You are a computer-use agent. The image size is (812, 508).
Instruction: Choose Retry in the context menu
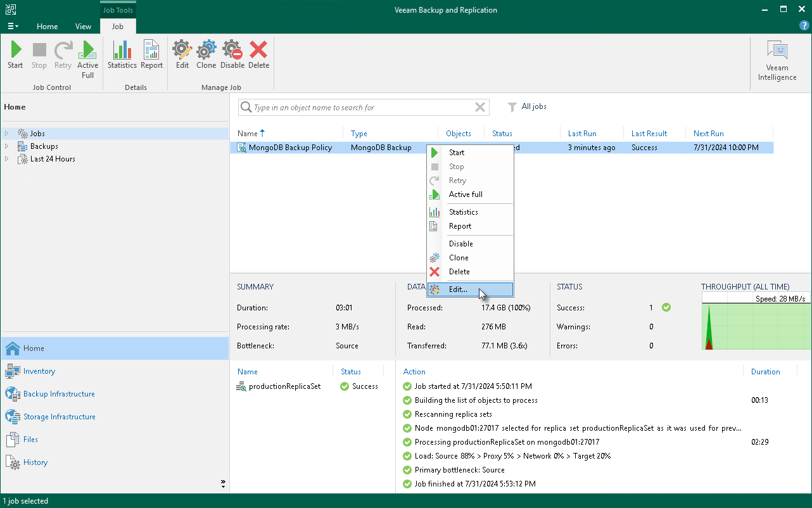(470, 181)
